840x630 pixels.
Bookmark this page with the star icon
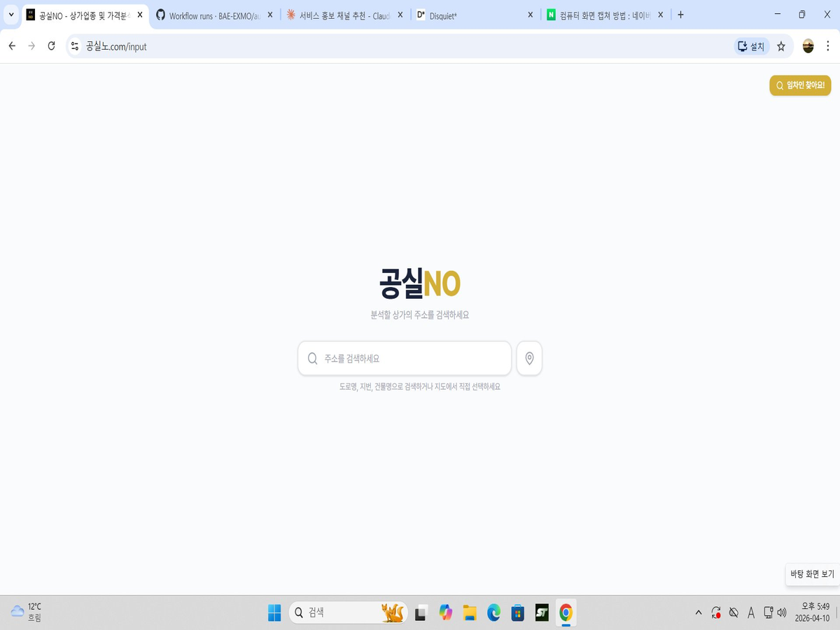click(781, 46)
